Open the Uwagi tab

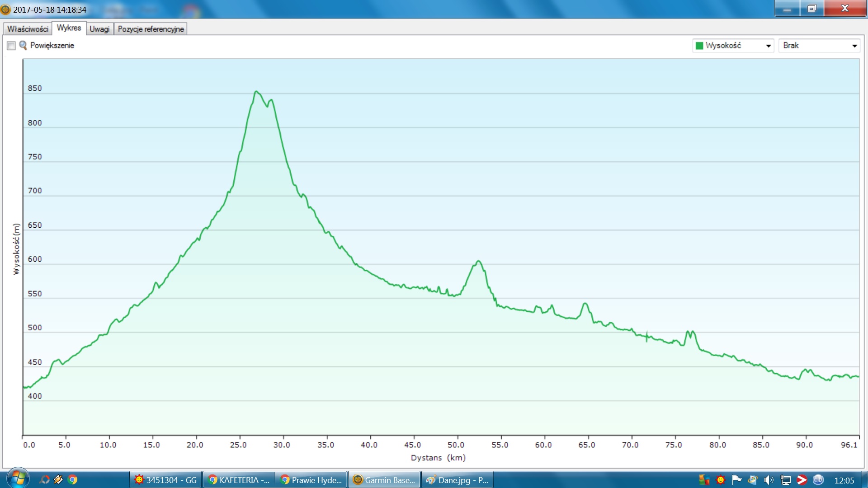pos(99,29)
